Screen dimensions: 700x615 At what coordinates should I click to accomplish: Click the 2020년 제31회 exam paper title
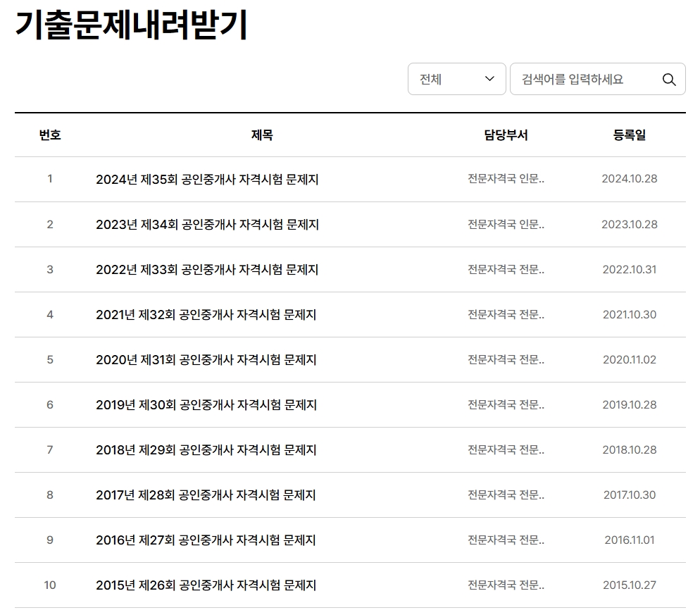pyautogui.click(x=207, y=359)
